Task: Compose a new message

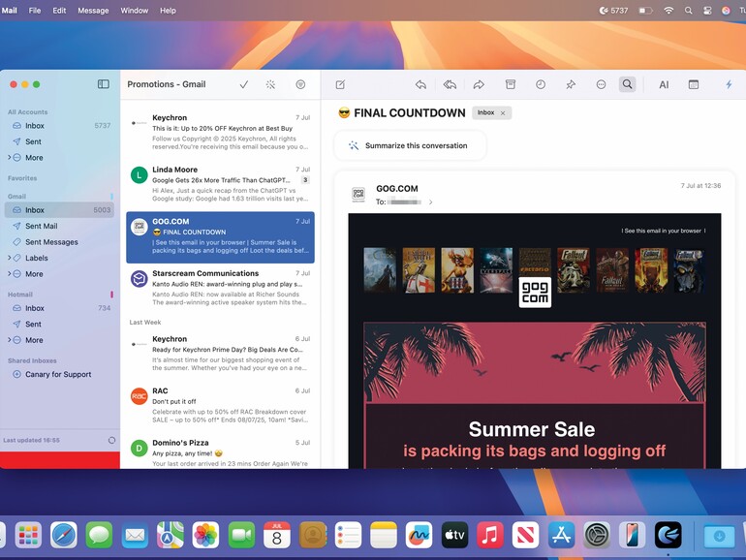Action: (x=340, y=84)
